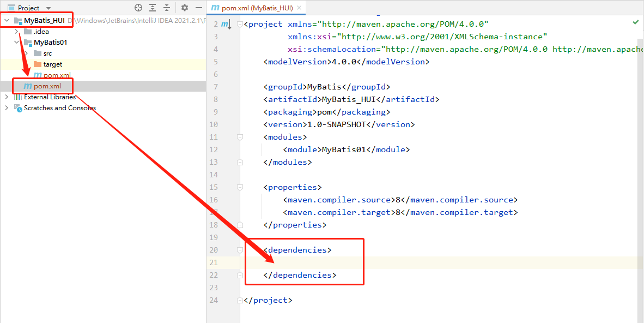This screenshot has height=323, width=644.
Task: Expand the src folder
Action: (26, 53)
